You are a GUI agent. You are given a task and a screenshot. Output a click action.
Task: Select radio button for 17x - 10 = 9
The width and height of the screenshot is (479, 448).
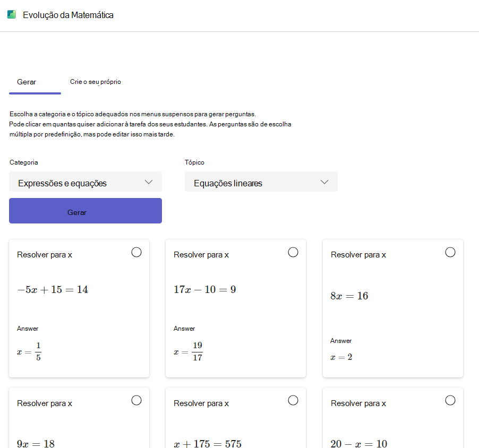[x=293, y=252]
